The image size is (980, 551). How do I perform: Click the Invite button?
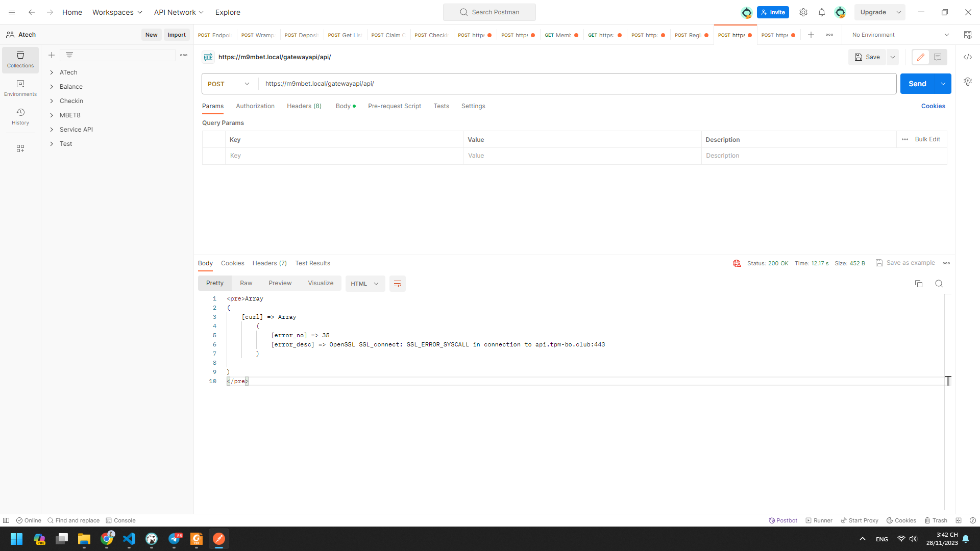(773, 12)
